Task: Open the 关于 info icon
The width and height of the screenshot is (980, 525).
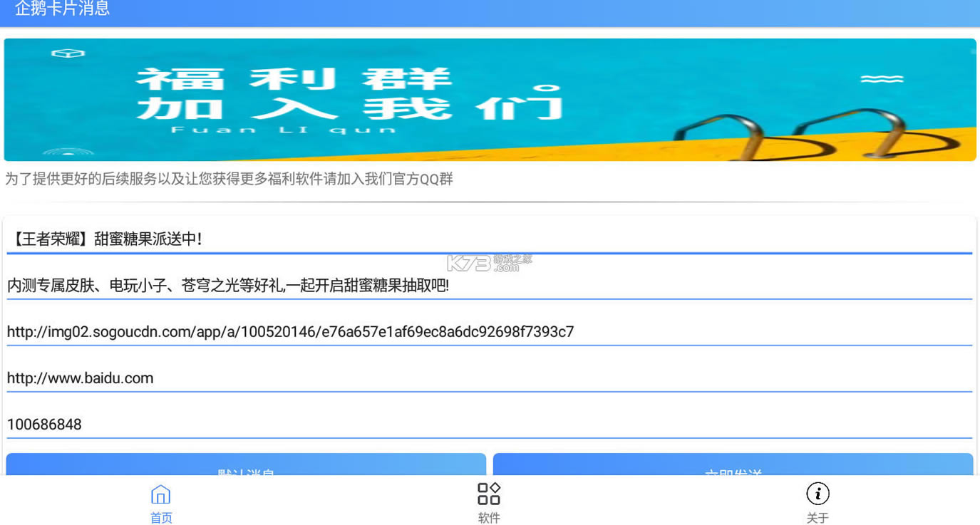Action: point(817,494)
